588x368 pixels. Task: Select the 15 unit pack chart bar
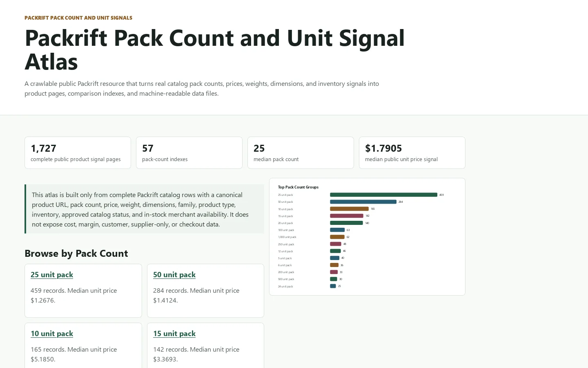pos(347,216)
